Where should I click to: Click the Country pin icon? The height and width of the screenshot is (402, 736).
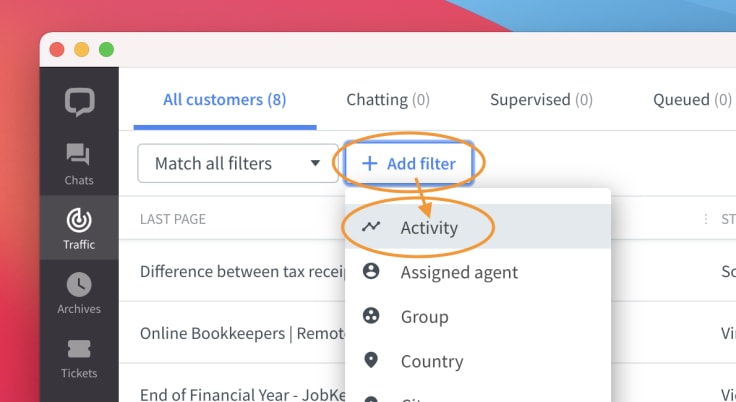371,360
